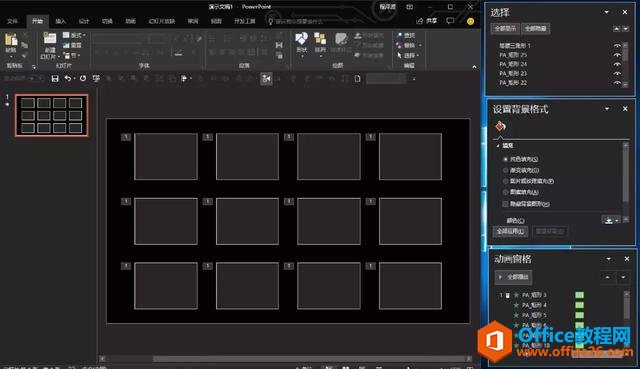Click the smiley feedback icon
Screen dimensions: 640x369
coord(471,21)
